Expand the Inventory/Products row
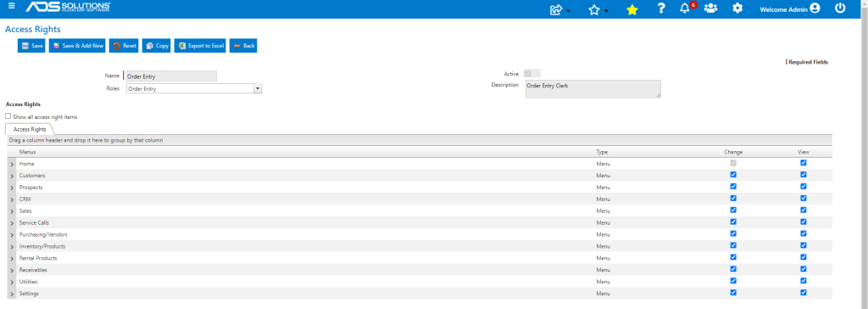Viewport: 868px width, 309px height. (x=12, y=247)
